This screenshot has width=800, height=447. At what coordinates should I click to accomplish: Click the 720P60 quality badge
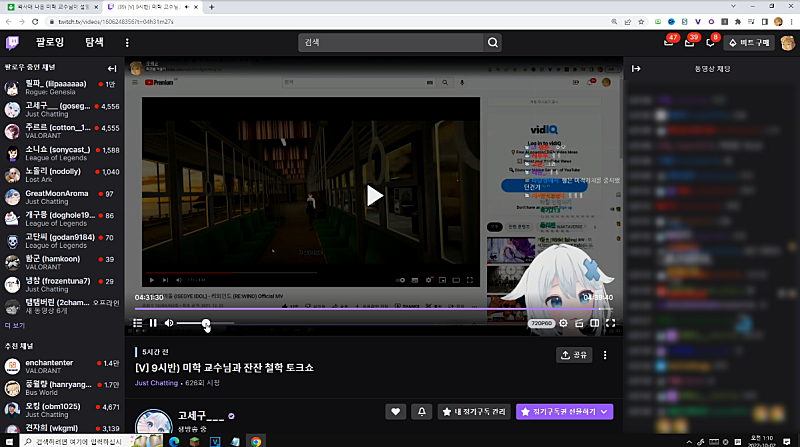click(541, 323)
